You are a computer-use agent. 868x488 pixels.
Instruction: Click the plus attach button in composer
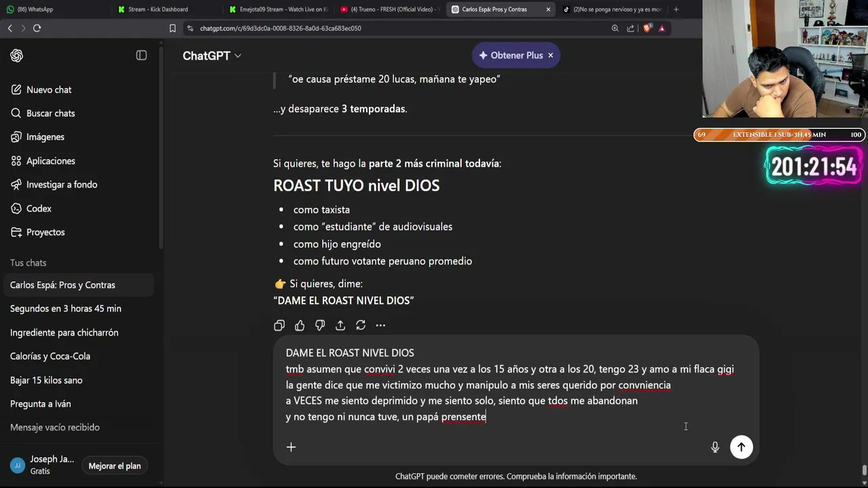(291, 447)
